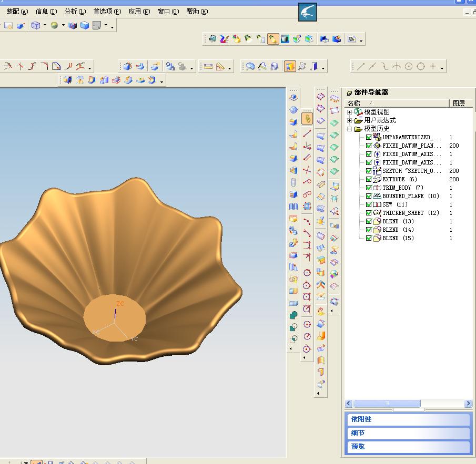The height and width of the screenshot is (464, 476).
Task: Uncheck the UNPARAMETERIZED feature checkbox
Action: pos(369,137)
